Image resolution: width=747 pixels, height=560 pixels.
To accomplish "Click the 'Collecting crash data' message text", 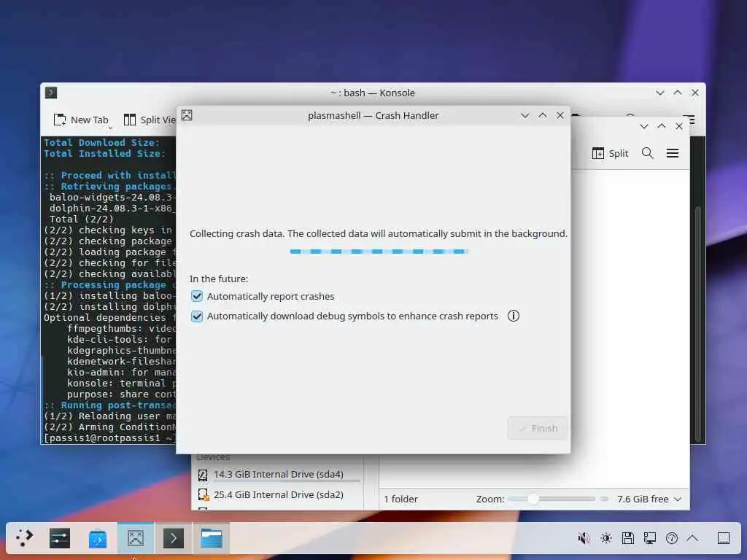I will pos(379,234).
